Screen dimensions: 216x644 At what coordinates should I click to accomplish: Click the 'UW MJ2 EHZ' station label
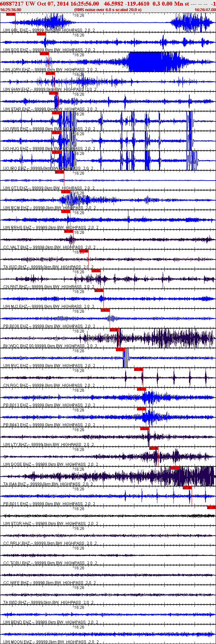(x=16, y=307)
